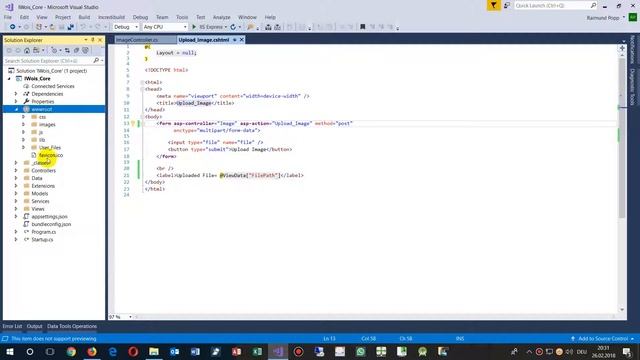Open Outlook from the taskbar
640x360 pixels.
[175, 351]
